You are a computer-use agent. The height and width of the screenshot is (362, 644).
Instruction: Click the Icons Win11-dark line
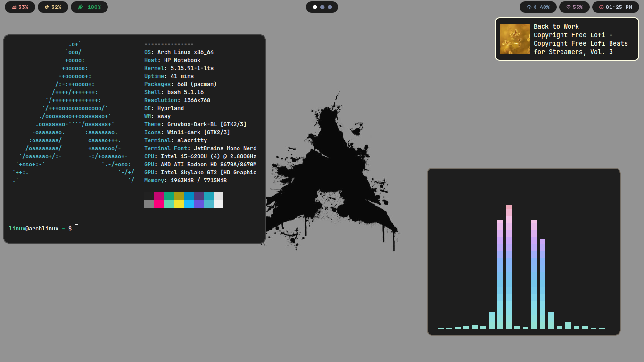(187, 132)
